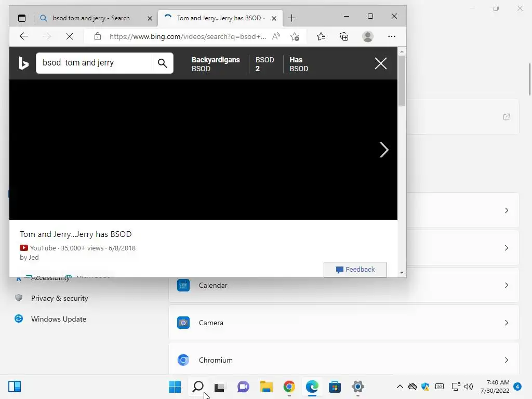Show hidden tray icons chevron

[400, 387]
